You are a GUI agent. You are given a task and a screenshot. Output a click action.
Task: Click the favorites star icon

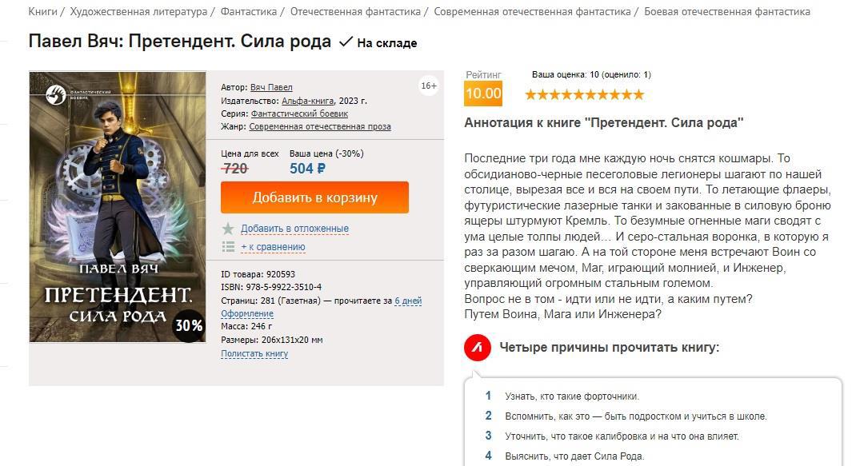(228, 229)
